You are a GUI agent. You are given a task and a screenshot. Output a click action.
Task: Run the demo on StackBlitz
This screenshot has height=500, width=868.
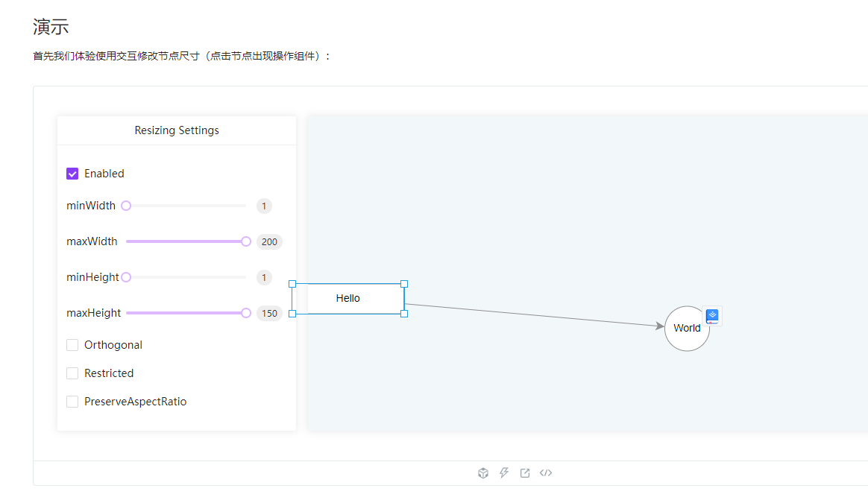(504, 472)
